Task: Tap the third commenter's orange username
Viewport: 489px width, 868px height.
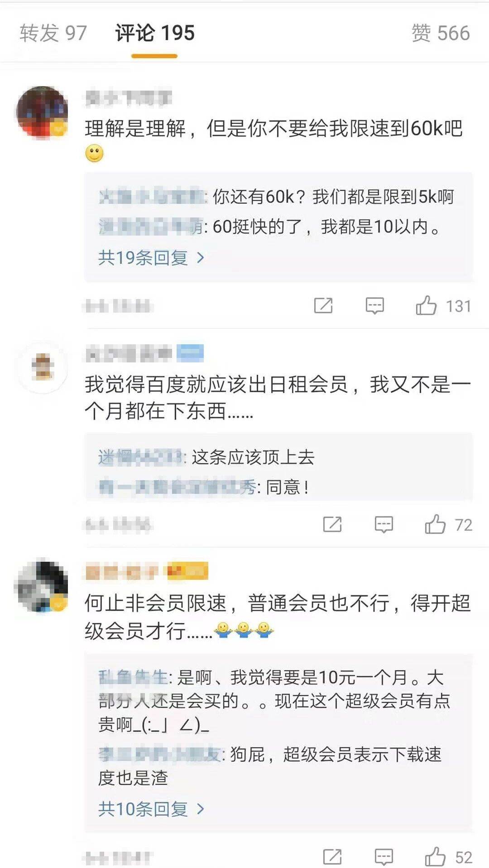Action: 122,572
